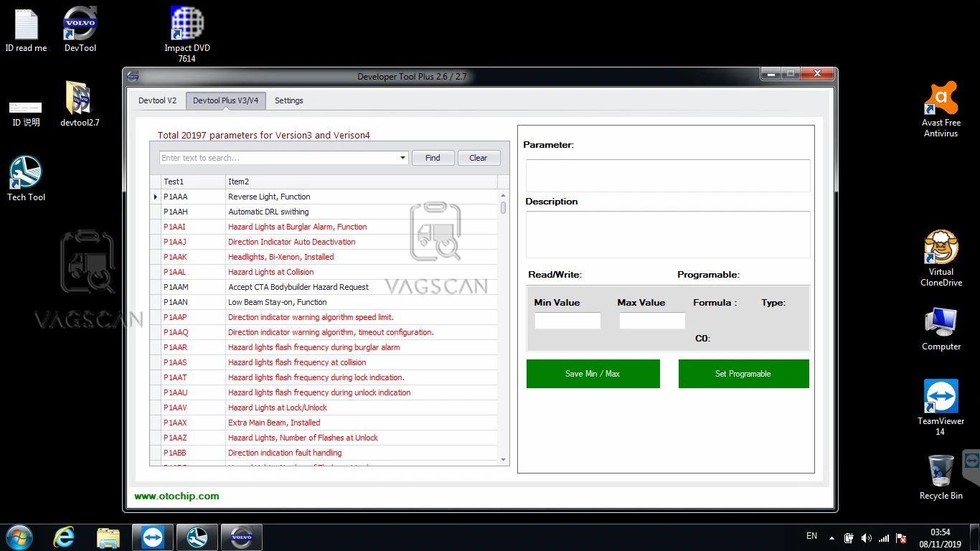Open the DevTool Volvo desktop shortcut
The height and width of the screenshot is (551, 980).
(x=80, y=29)
